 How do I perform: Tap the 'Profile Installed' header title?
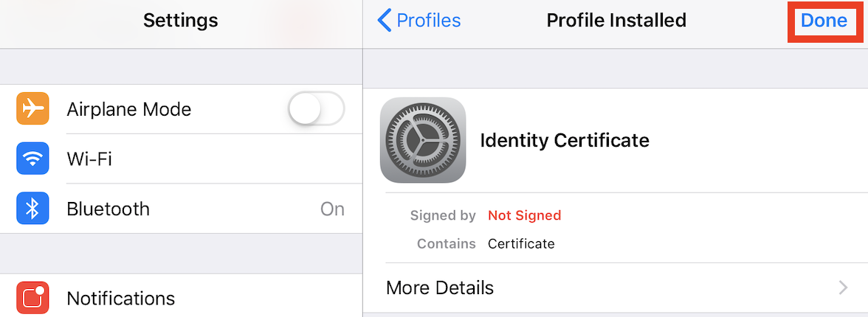(x=616, y=21)
